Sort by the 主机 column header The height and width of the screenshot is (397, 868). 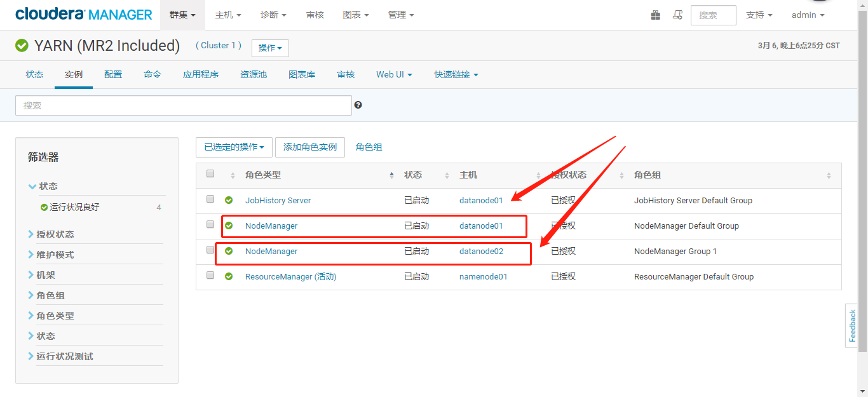468,175
